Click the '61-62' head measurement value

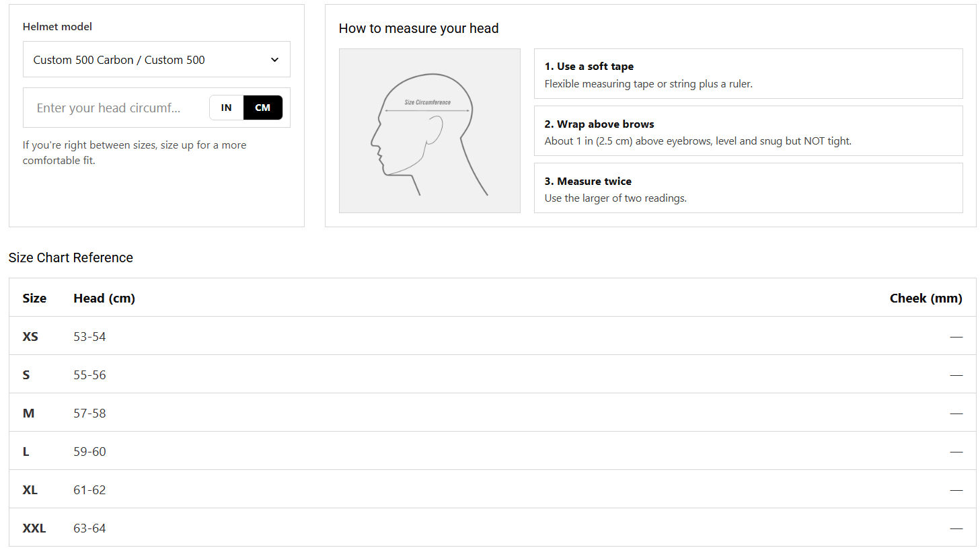(x=89, y=489)
